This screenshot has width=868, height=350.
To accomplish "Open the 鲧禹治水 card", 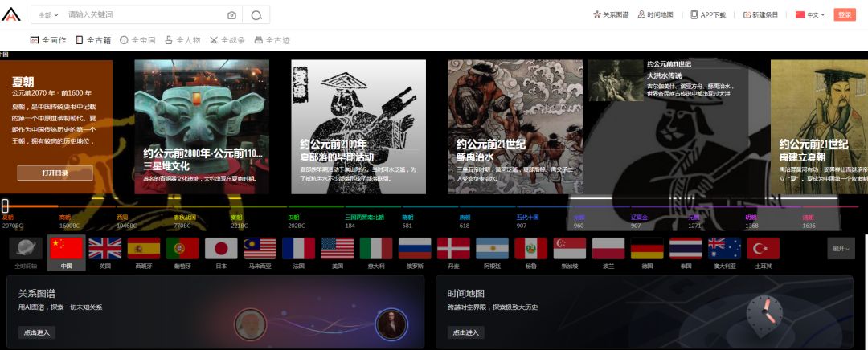I will pyautogui.click(x=515, y=127).
